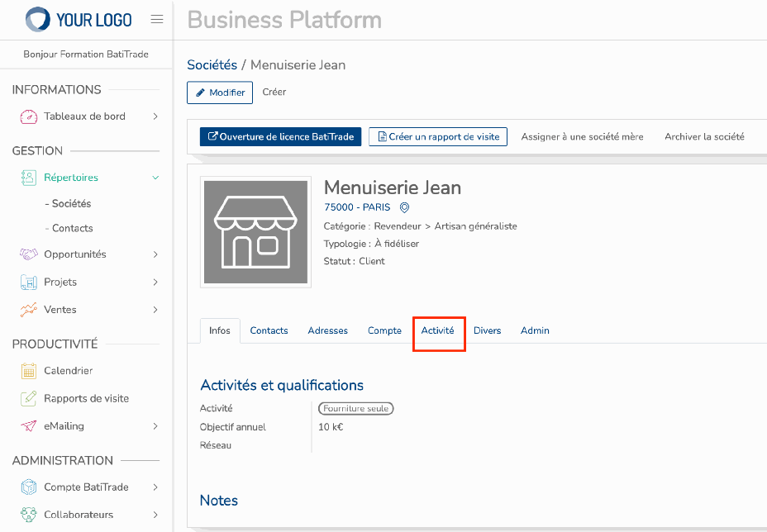Click the eMailing paper plane icon
767x532 pixels.
click(29, 426)
